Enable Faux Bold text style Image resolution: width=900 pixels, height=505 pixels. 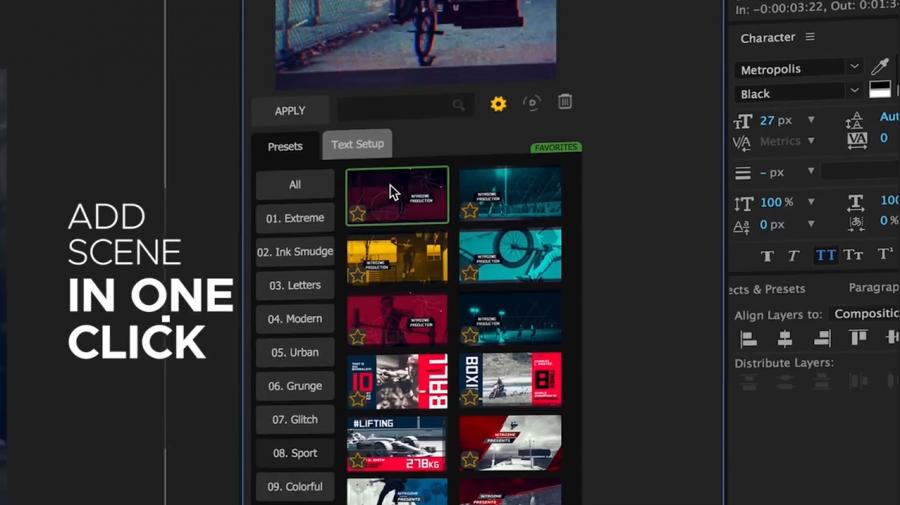pyautogui.click(x=767, y=256)
